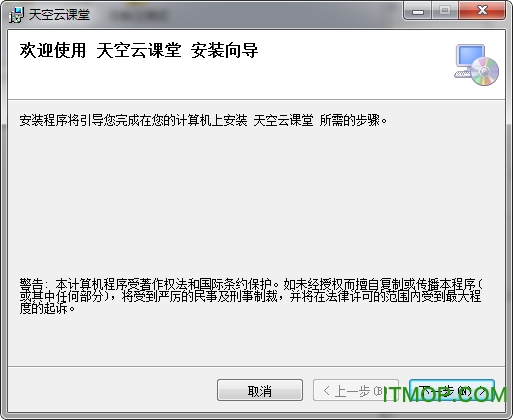Click the greyed-out maximize button

[445, 11]
